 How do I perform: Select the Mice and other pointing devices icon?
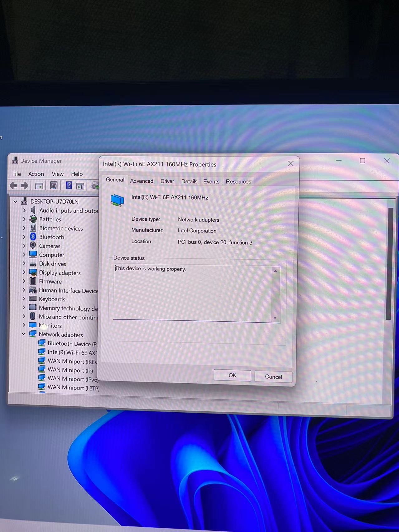(33, 316)
